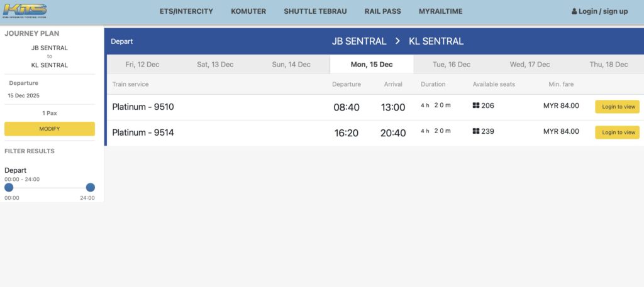Click the KITS logo

click(25, 11)
